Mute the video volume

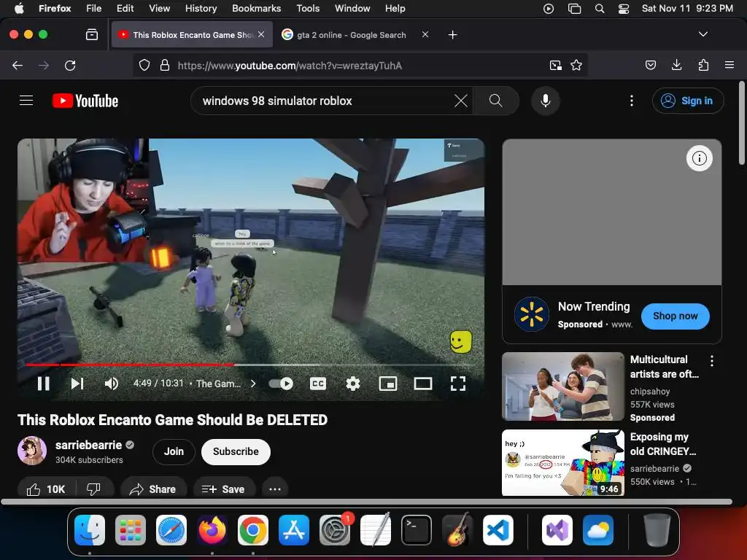(x=112, y=384)
